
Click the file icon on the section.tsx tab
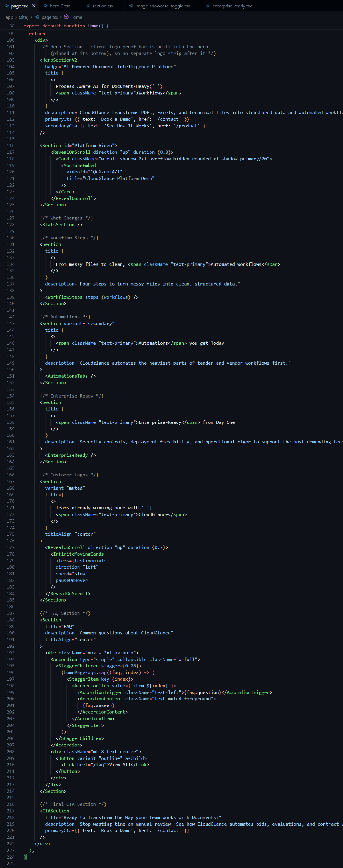(88, 6)
